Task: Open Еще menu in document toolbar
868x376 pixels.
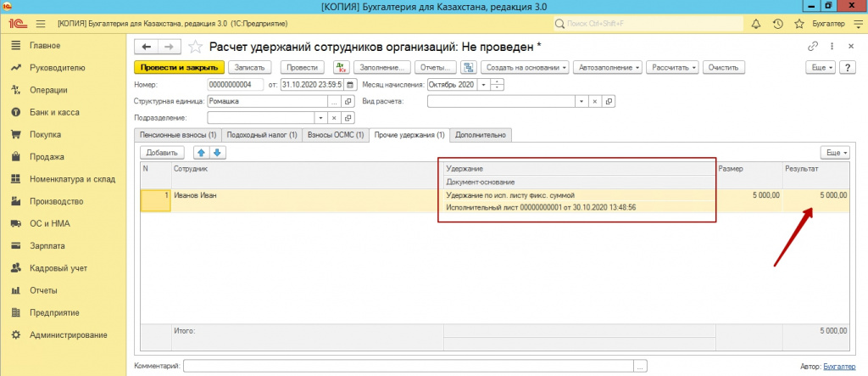Action: pos(822,67)
